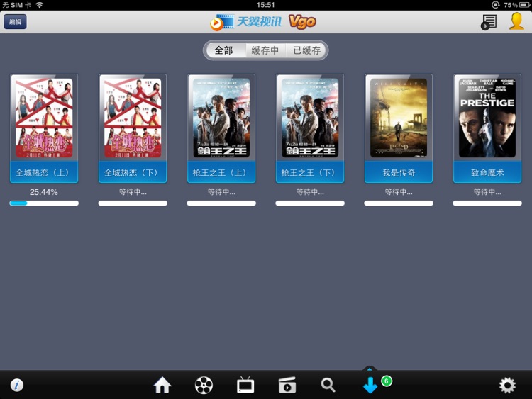Click the Wi-Fi status icon

tap(40, 5)
